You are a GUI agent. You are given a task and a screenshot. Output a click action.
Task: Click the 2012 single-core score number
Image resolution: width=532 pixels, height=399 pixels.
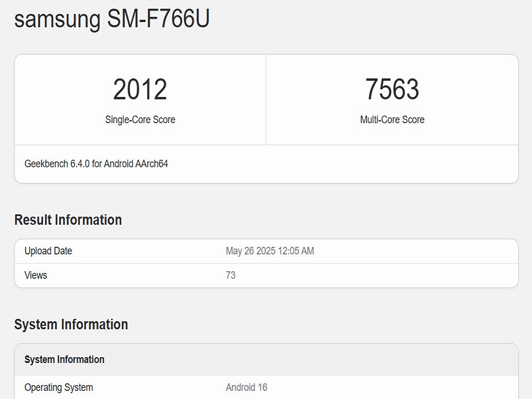click(140, 89)
